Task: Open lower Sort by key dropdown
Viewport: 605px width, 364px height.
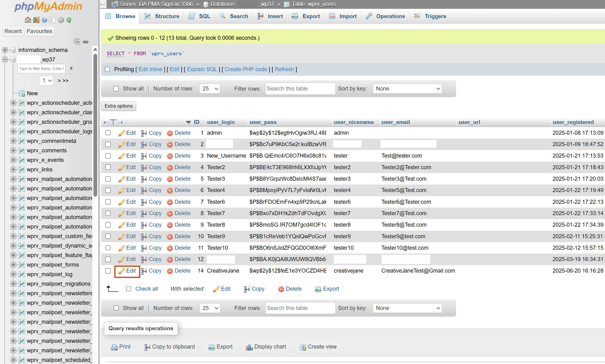Action: click(x=407, y=308)
